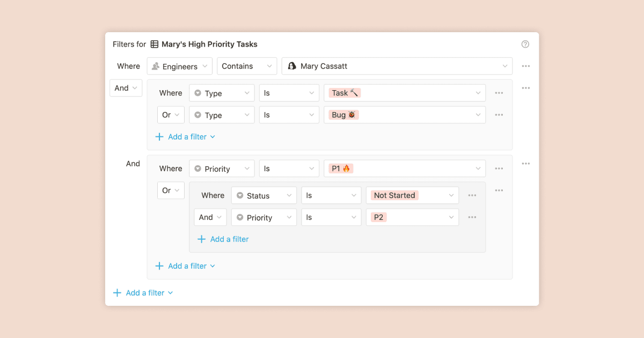The width and height of the screenshot is (644, 338).
Task: Open the Or operator dropdown beside the Bug row
Action: click(x=170, y=114)
